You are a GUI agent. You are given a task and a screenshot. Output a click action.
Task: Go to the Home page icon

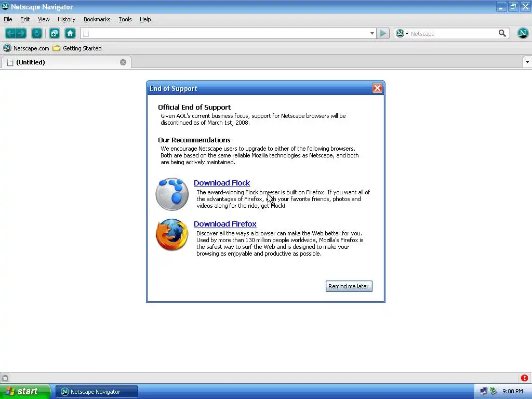70,33
